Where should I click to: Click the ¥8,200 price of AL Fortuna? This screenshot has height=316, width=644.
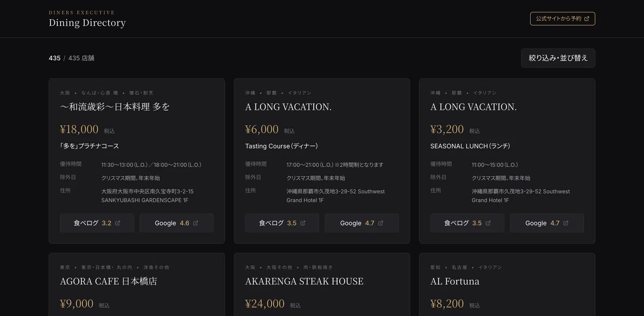point(447,304)
